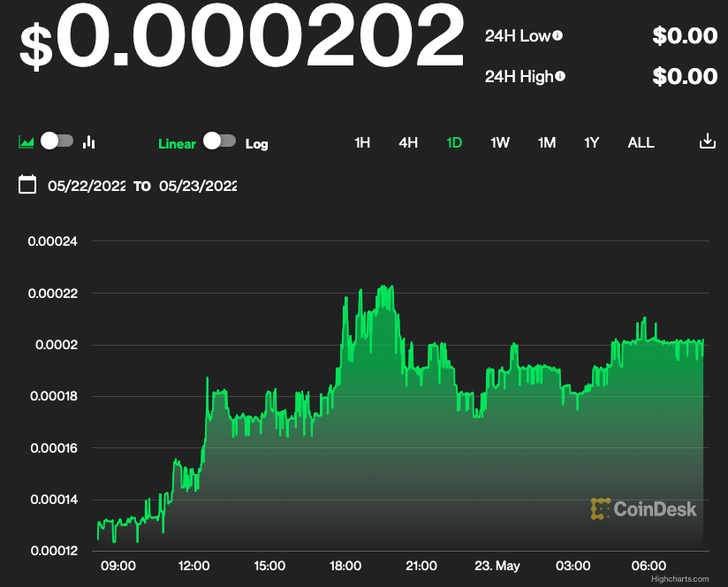Select the Linear scale label

[177, 143]
